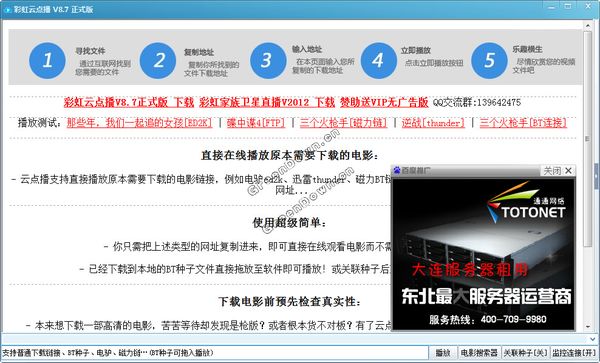The image size is (600, 363).
Task: Click heading 直接在线播放原本需要下载的电影
Action: coord(291,155)
